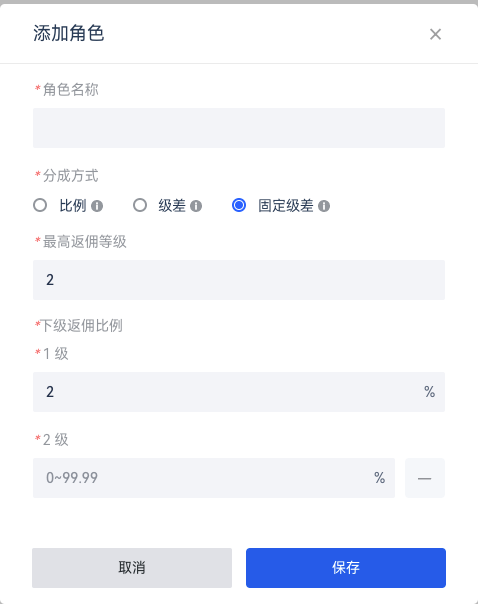Remove the 2 级 row with minus button

425,478
